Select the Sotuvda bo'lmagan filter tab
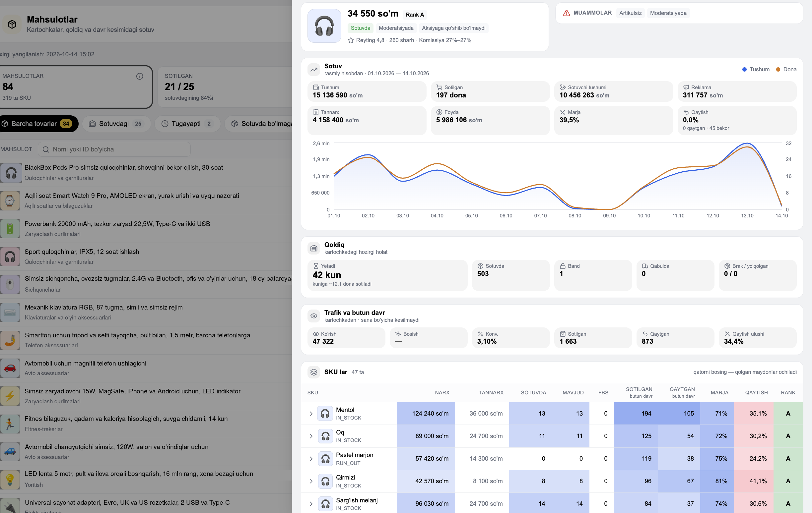812x513 pixels. pyautogui.click(x=259, y=124)
